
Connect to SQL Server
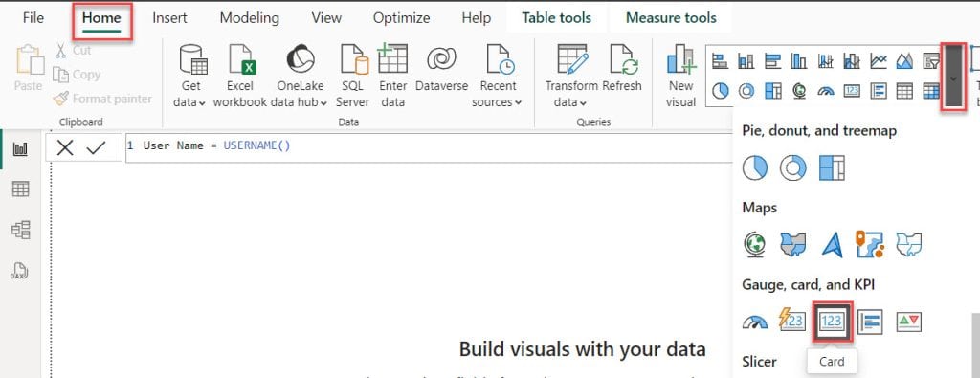pyautogui.click(x=352, y=77)
